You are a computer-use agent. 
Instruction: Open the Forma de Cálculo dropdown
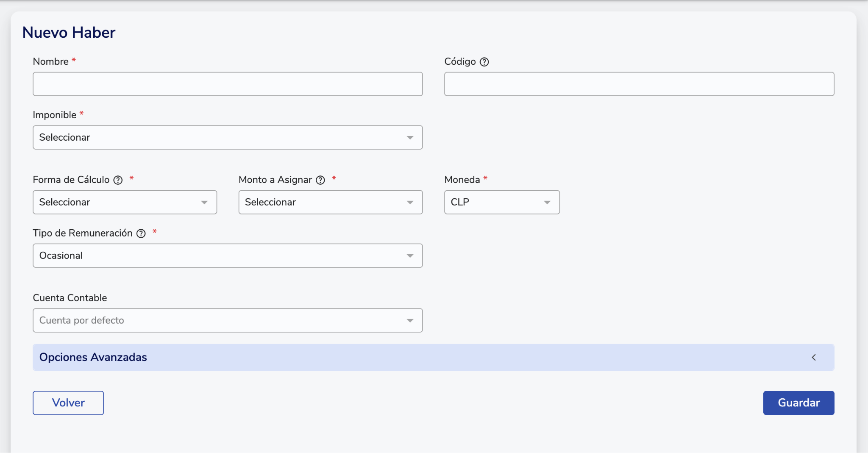click(125, 202)
